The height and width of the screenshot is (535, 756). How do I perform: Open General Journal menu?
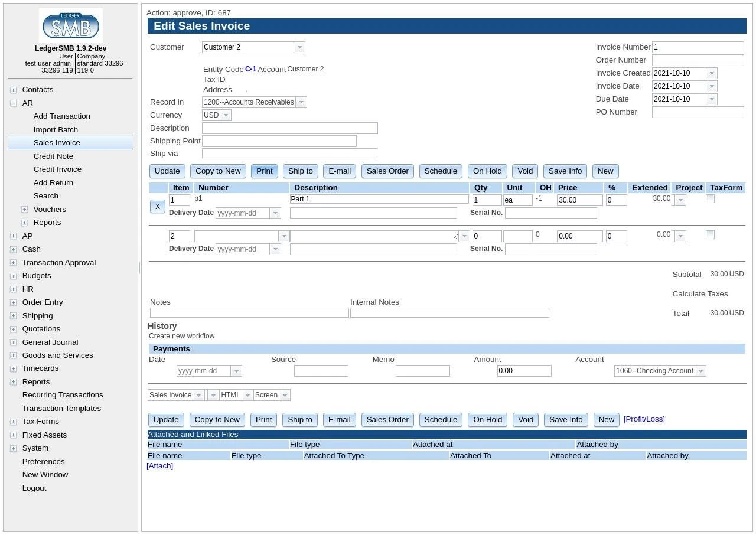point(50,342)
